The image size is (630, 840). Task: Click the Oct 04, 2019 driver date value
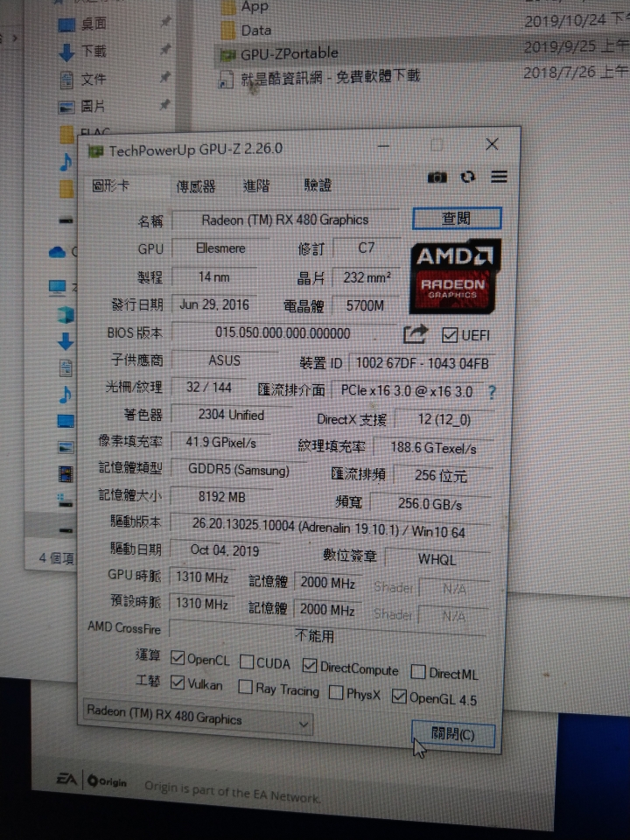(x=225, y=550)
